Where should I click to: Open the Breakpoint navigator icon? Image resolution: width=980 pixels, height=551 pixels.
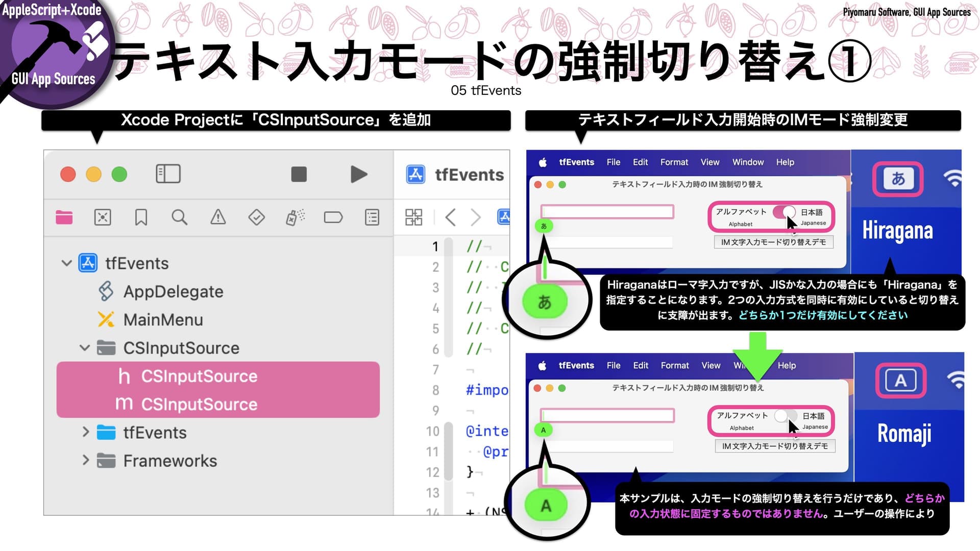(333, 218)
